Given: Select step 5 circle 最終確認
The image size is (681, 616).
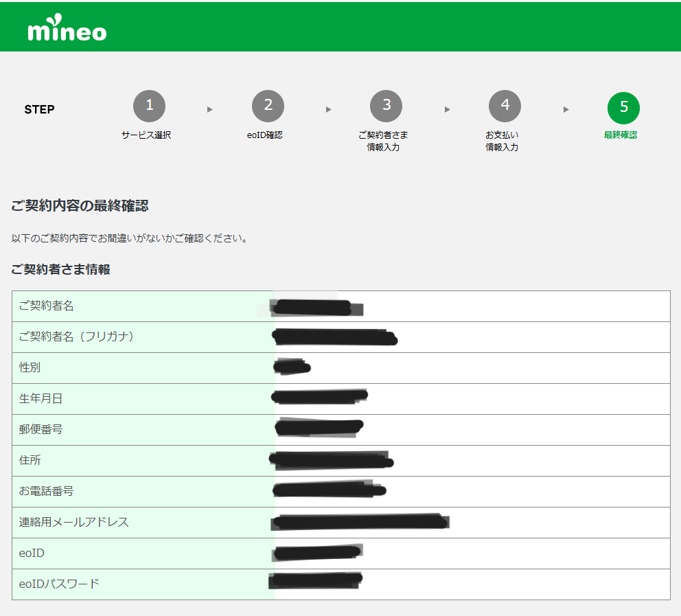Looking at the screenshot, I should [x=623, y=108].
